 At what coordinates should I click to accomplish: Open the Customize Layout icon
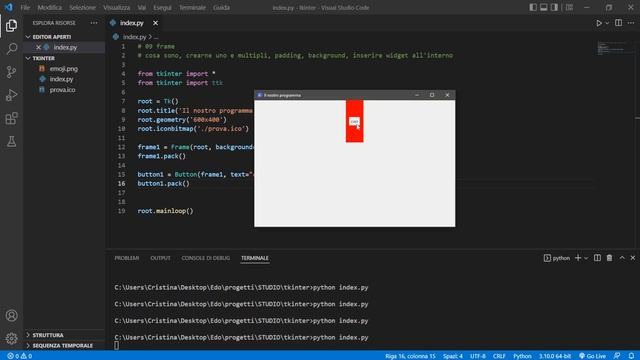pyautogui.click(x=569, y=7)
